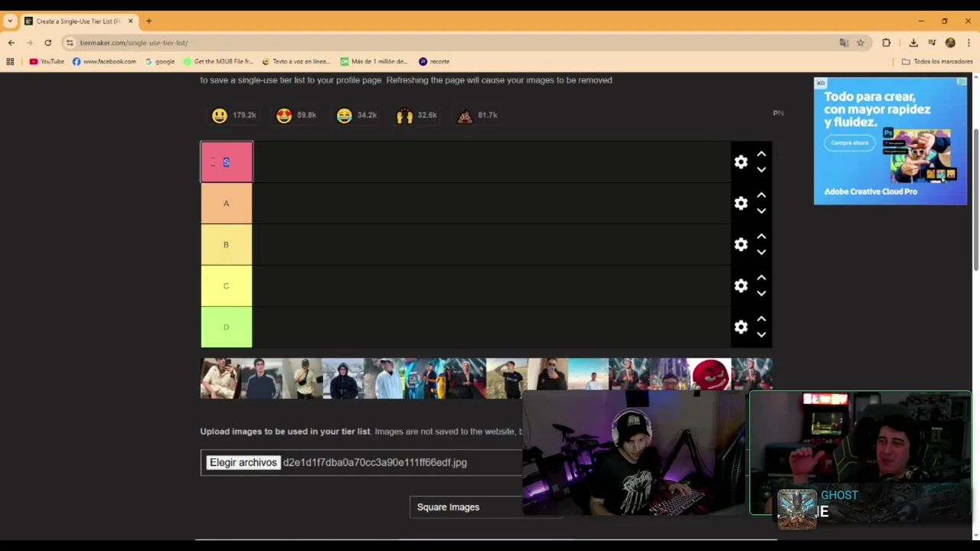Open the Más de 1 millón de bookmark
Image resolution: width=980 pixels, height=551 pixels.
click(x=374, y=61)
